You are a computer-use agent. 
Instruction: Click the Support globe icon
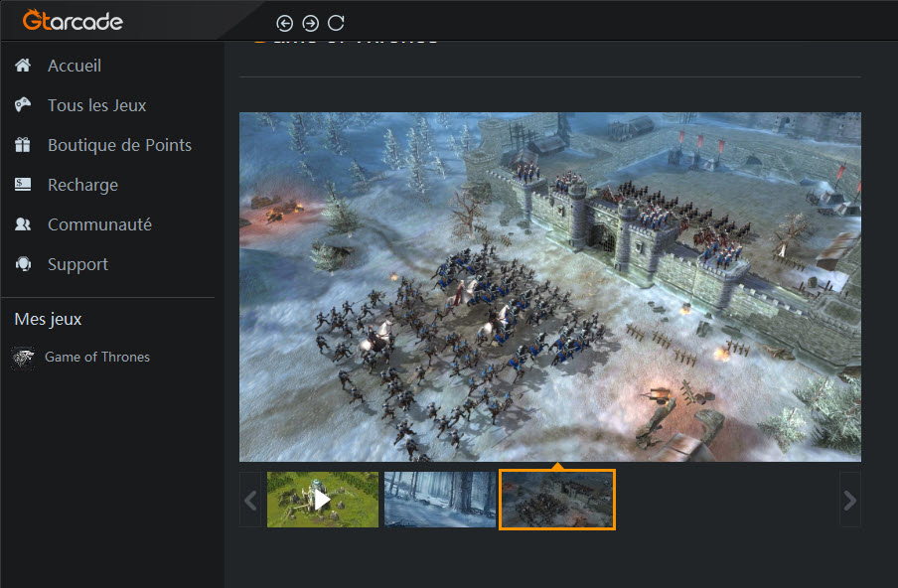tap(22, 263)
